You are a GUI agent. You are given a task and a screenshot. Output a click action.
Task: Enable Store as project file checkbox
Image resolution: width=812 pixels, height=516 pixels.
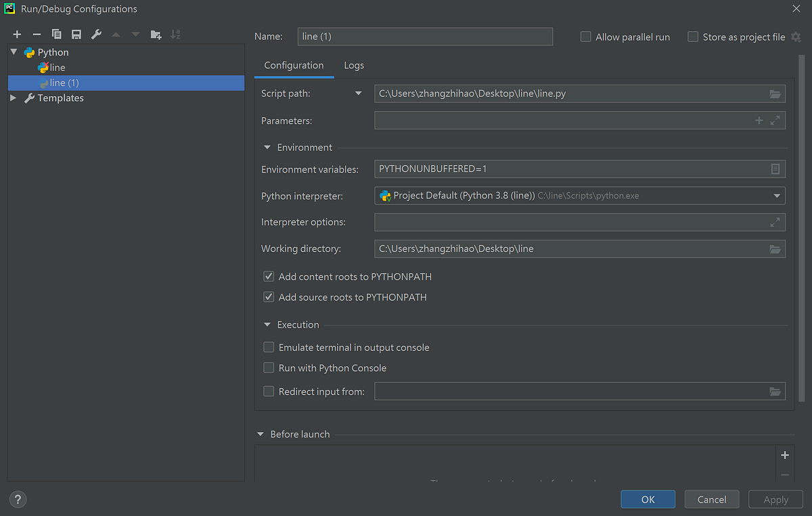693,37
